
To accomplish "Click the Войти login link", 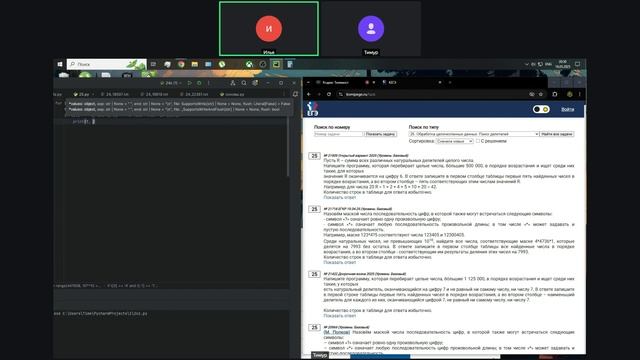I will [x=567, y=109].
